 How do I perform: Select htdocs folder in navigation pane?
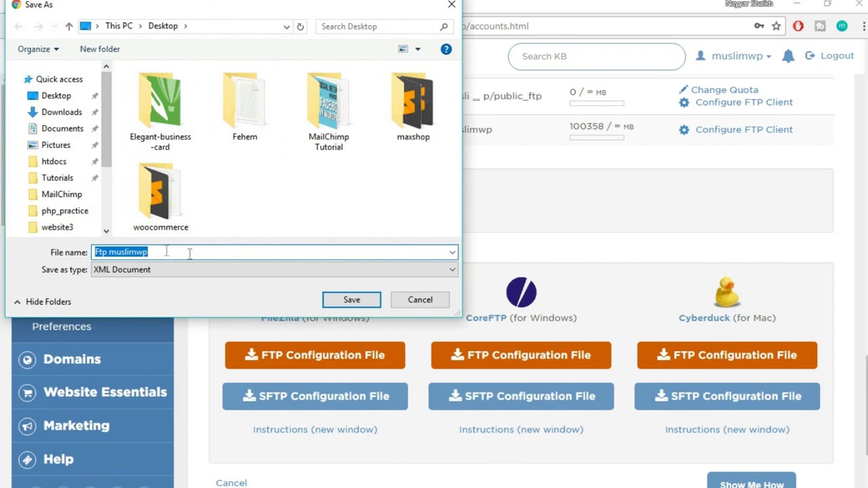(x=54, y=161)
